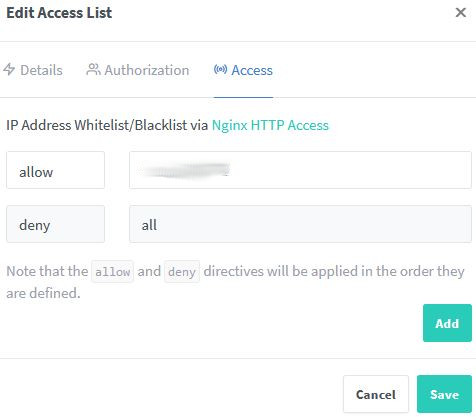Add a new access rule with Add
476x417 pixels.
point(447,323)
